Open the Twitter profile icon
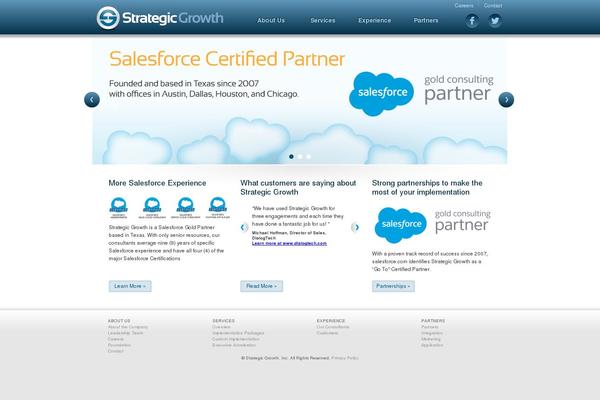Viewport: 600px width, 400px height. 495,20
